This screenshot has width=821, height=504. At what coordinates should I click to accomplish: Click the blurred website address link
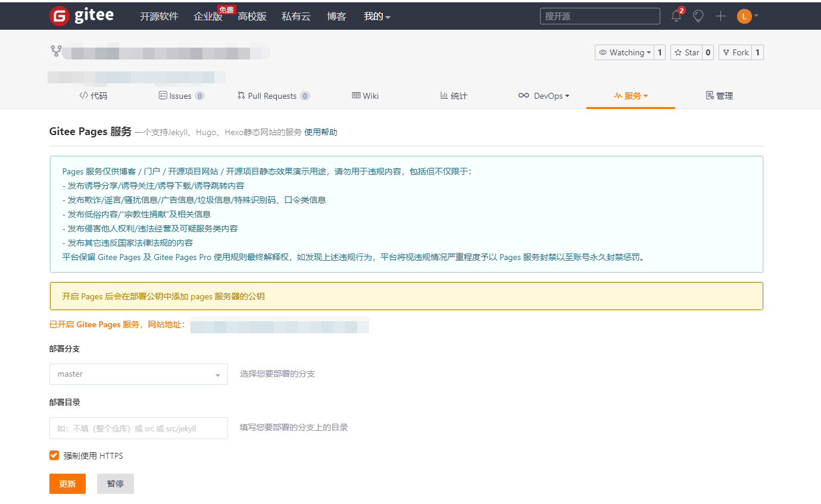tap(279, 325)
